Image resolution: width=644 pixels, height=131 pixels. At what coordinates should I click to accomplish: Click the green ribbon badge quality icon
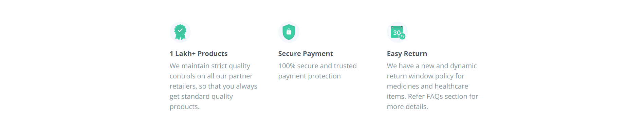pos(180,32)
